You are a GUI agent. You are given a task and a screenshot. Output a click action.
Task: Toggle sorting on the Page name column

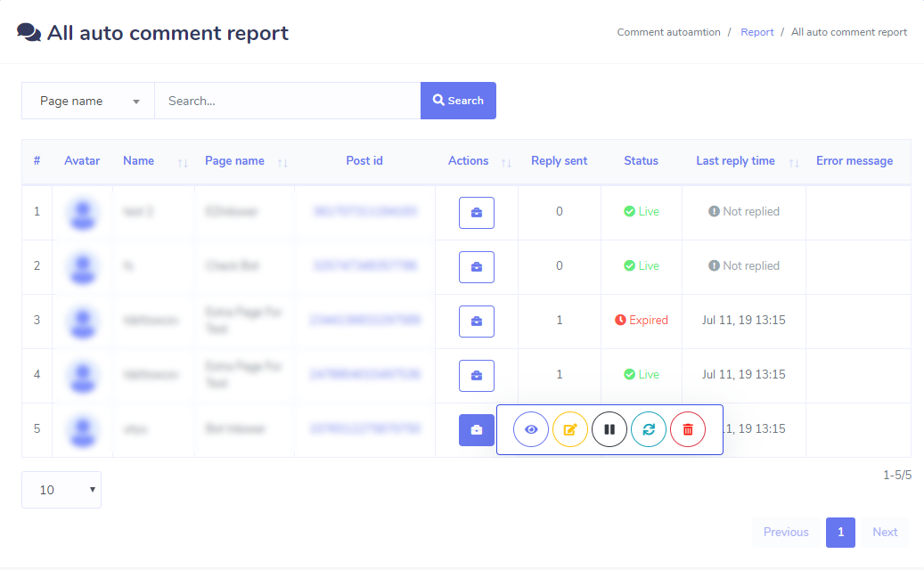tap(282, 163)
